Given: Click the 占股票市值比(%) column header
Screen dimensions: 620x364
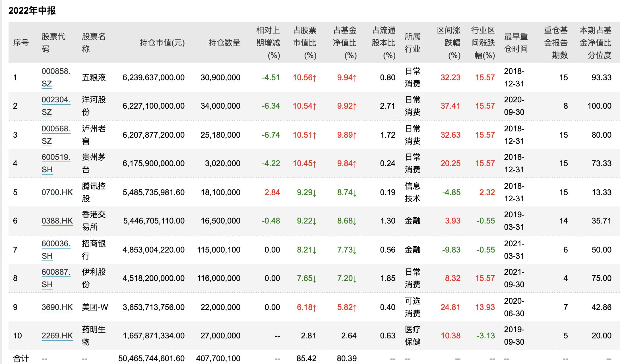Looking at the screenshot, I should pos(305,43).
